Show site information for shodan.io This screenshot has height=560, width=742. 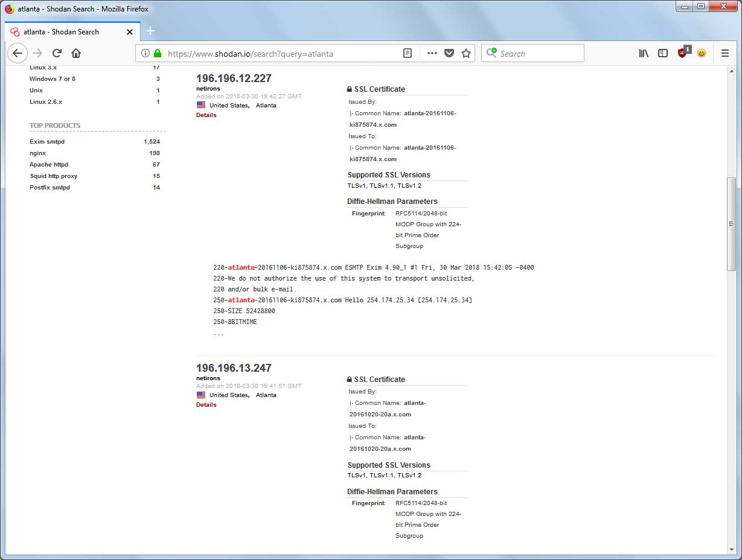click(145, 53)
